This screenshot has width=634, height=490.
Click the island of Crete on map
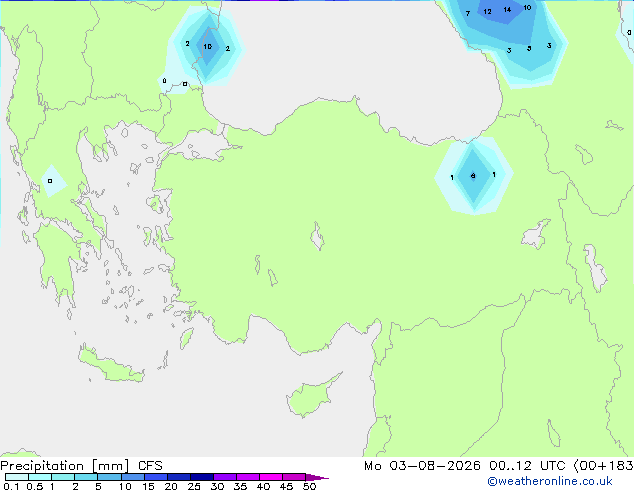[110, 365]
